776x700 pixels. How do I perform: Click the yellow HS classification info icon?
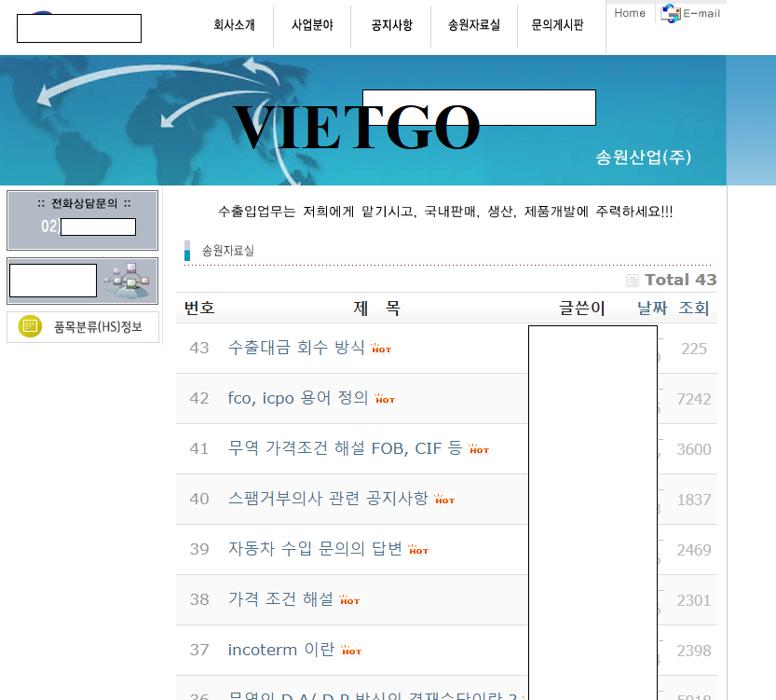click(x=30, y=326)
